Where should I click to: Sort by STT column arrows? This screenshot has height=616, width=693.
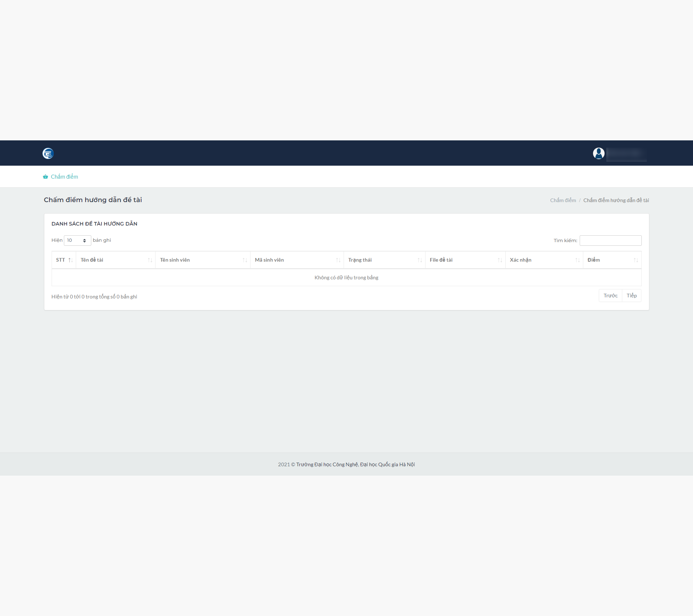click(70, 260)
